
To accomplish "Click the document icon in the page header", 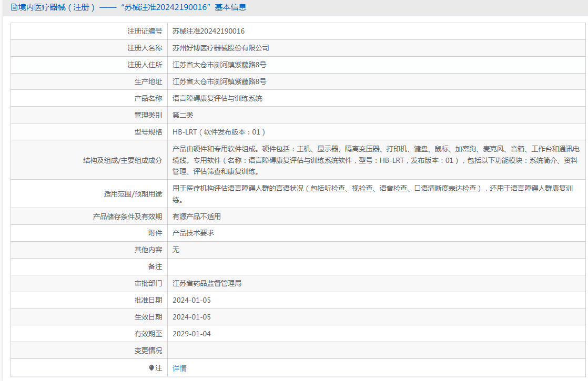I will click(14, 7).
